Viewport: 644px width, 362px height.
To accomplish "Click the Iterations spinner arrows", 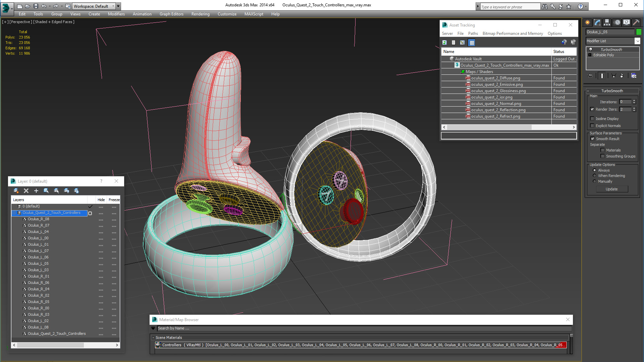I will [x=634, y=102].
